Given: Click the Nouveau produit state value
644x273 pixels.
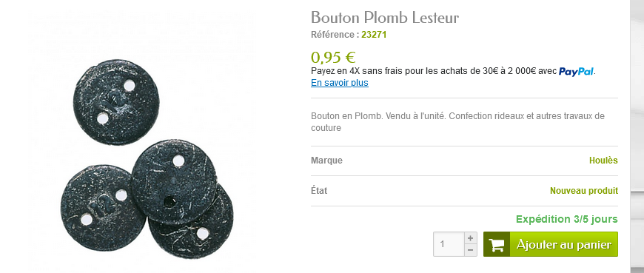Looking at the screenshot, I should click(584, 191).
